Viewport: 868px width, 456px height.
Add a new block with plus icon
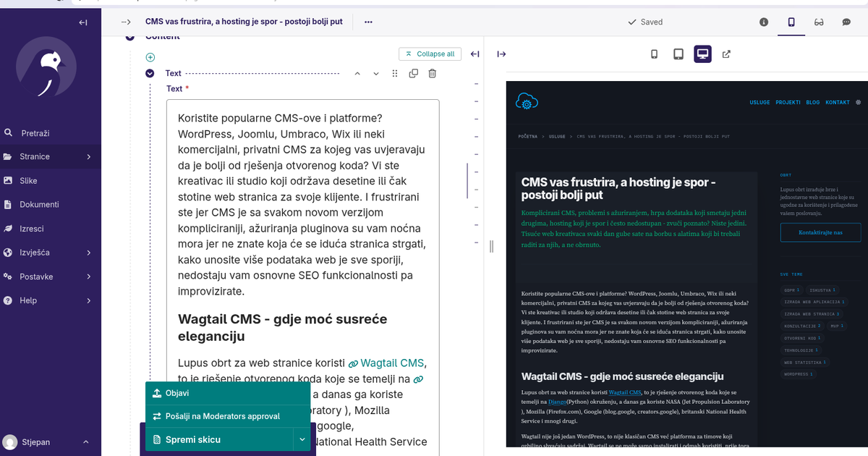click(x=150, y=57)
